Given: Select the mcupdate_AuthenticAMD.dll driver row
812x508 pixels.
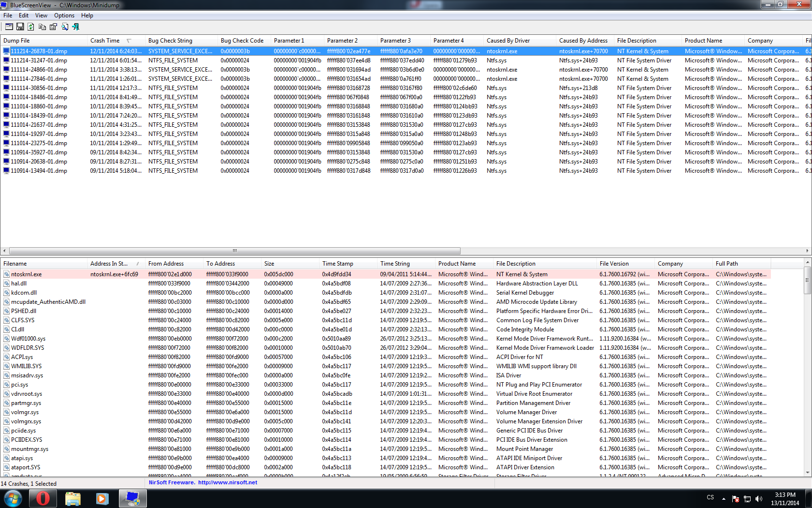Looking at the screenshot, I should tap(386, 302).
